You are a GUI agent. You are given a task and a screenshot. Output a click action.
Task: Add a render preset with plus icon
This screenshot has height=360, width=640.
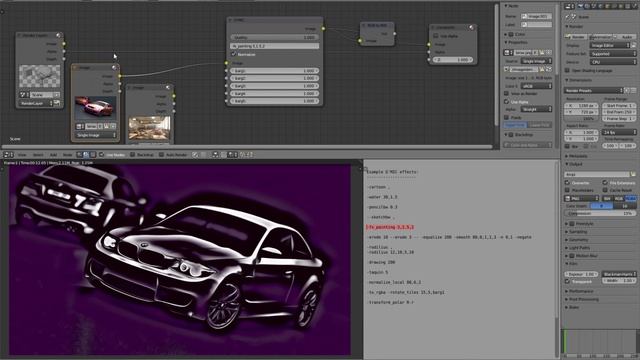click(627, 90)
